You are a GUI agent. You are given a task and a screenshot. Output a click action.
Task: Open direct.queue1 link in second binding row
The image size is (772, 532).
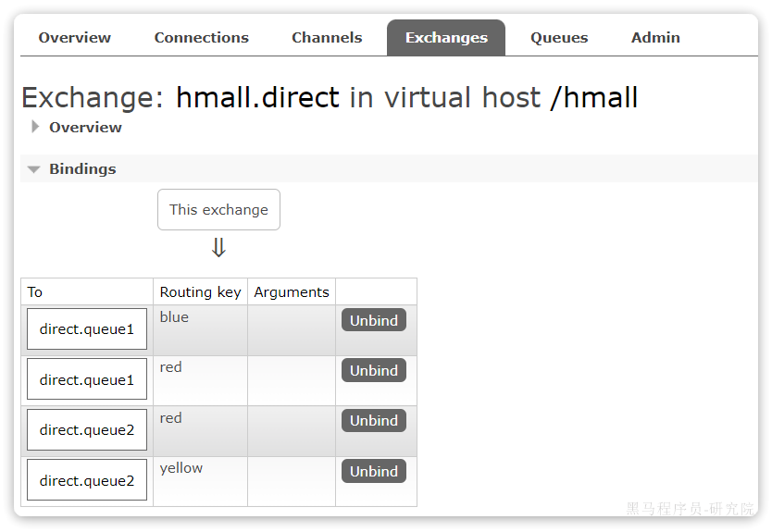point(87,379)
